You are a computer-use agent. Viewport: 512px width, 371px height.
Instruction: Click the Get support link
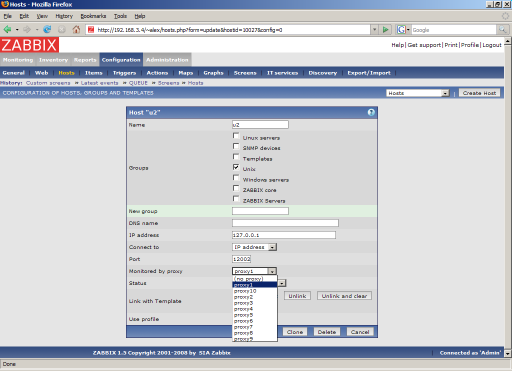tap(424, 45)
